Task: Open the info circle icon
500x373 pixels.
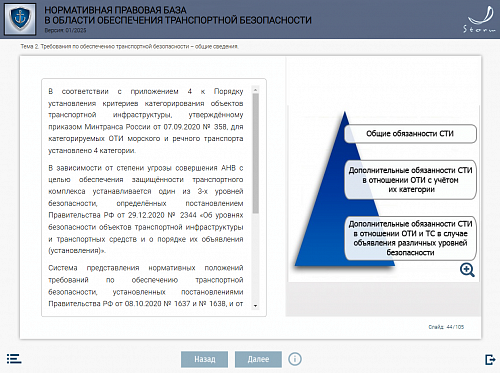Action: tap(295, 359)
